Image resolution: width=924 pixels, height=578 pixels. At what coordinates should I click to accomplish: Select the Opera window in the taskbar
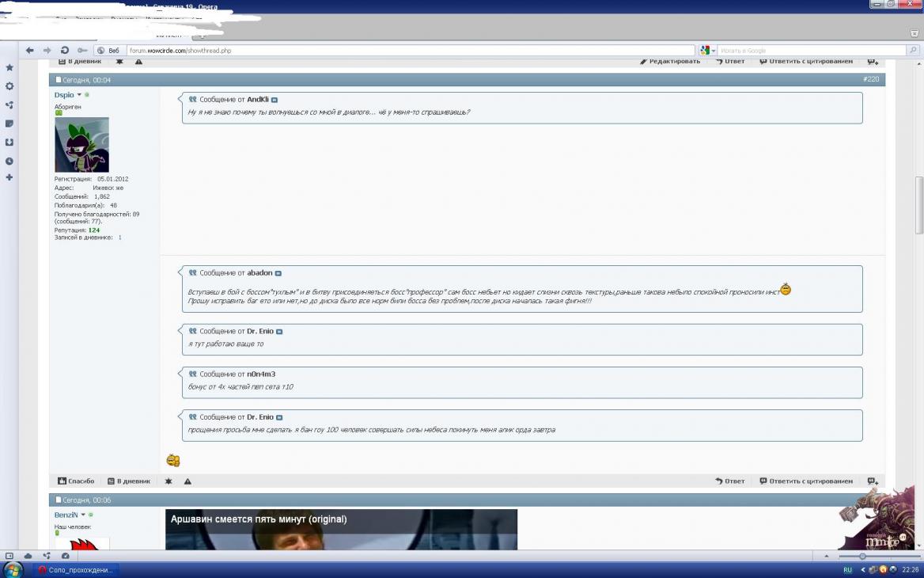[76, 570]
